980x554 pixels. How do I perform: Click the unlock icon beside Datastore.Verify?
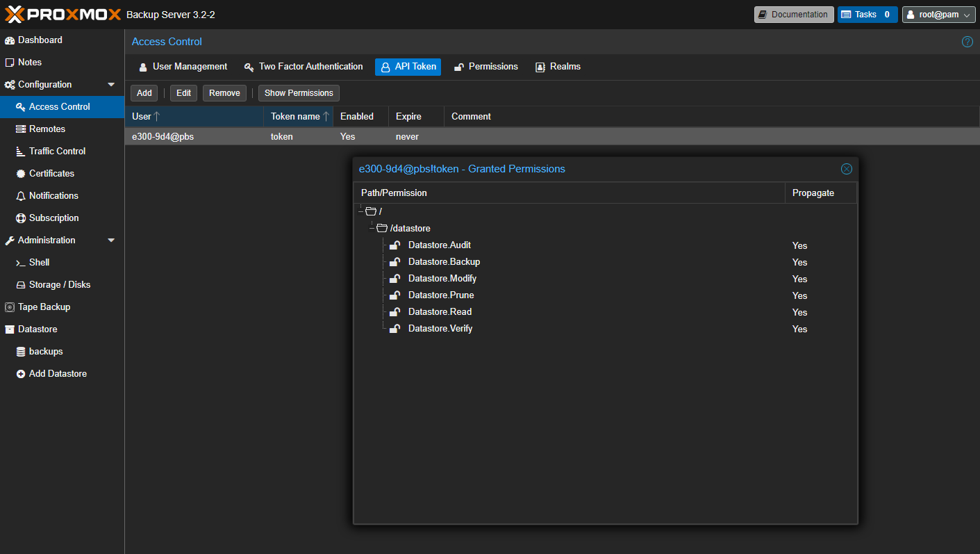pyautogui.click(x=395, y=328)
